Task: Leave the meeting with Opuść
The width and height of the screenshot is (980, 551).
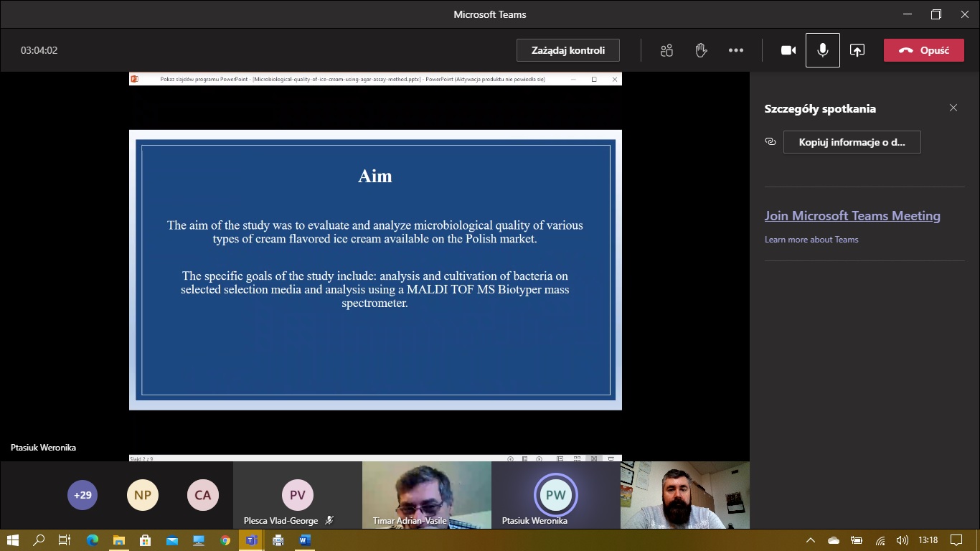Action: [923, 50]
